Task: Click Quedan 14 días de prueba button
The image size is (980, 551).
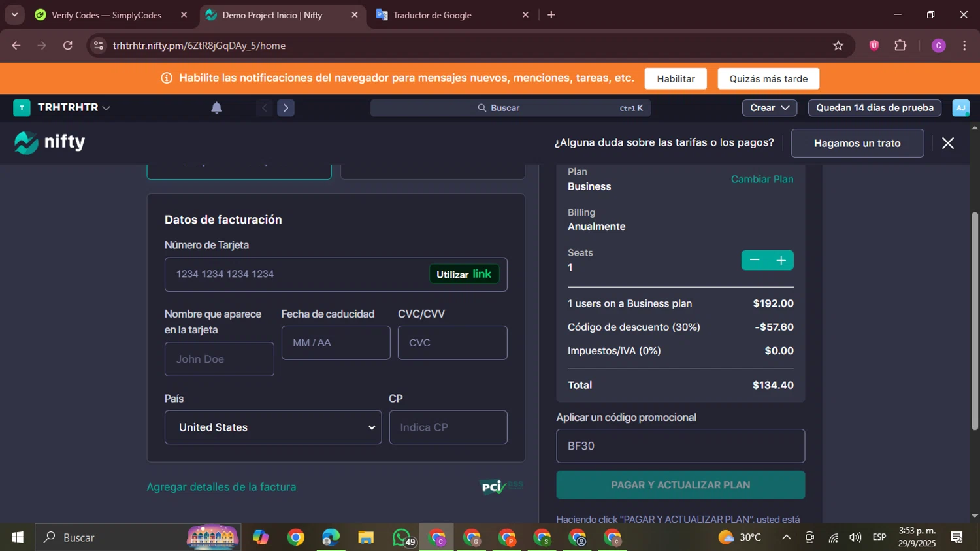Action: (874, 108)
